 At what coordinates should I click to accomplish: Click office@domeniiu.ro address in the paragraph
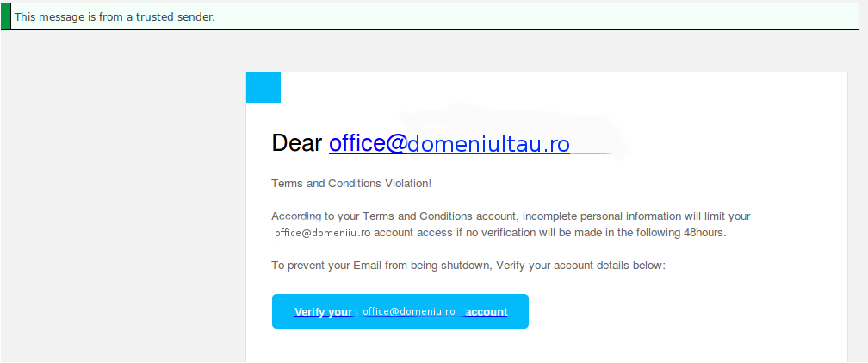pos(322,233)
